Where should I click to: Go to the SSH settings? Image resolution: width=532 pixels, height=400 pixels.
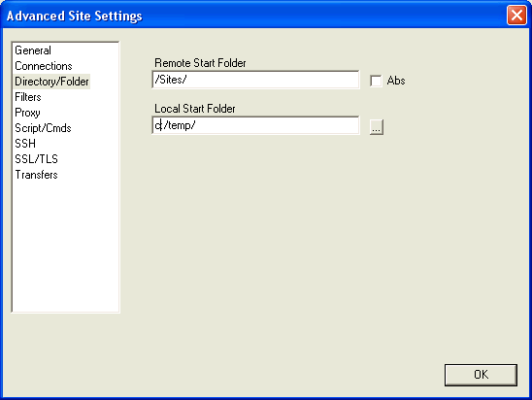(25, 144)
